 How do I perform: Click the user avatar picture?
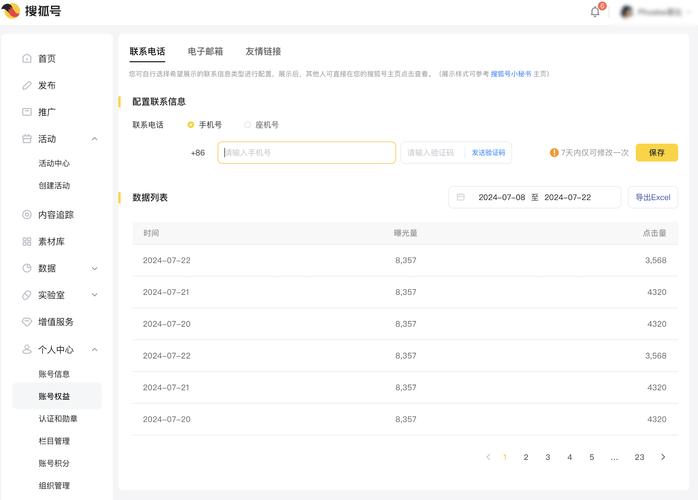point(627,12)
